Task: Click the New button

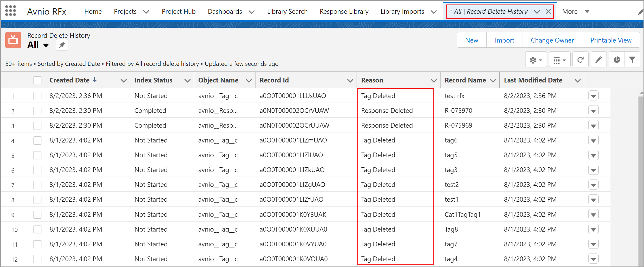Action: pos(472,40)
